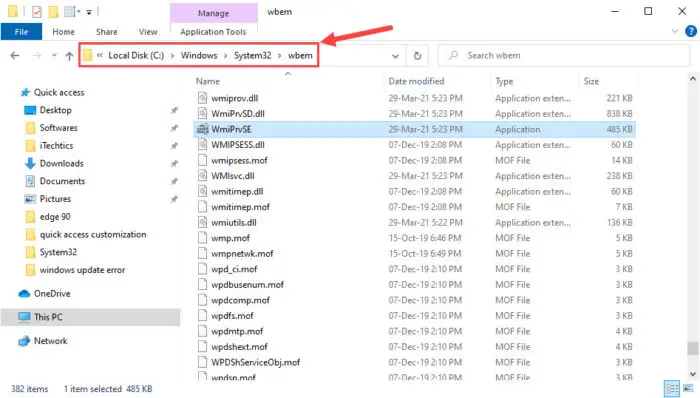Click the vertical scrollbar thumb in file list

(692, 348)
